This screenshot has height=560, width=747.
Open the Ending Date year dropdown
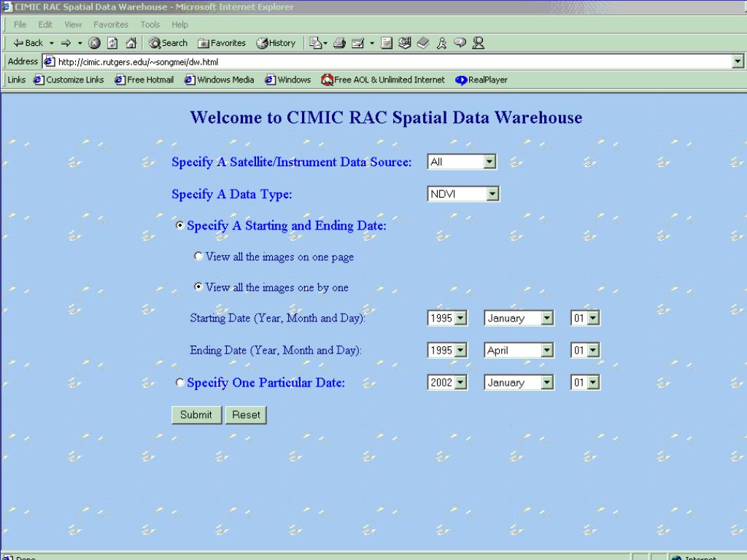point(447,351)
